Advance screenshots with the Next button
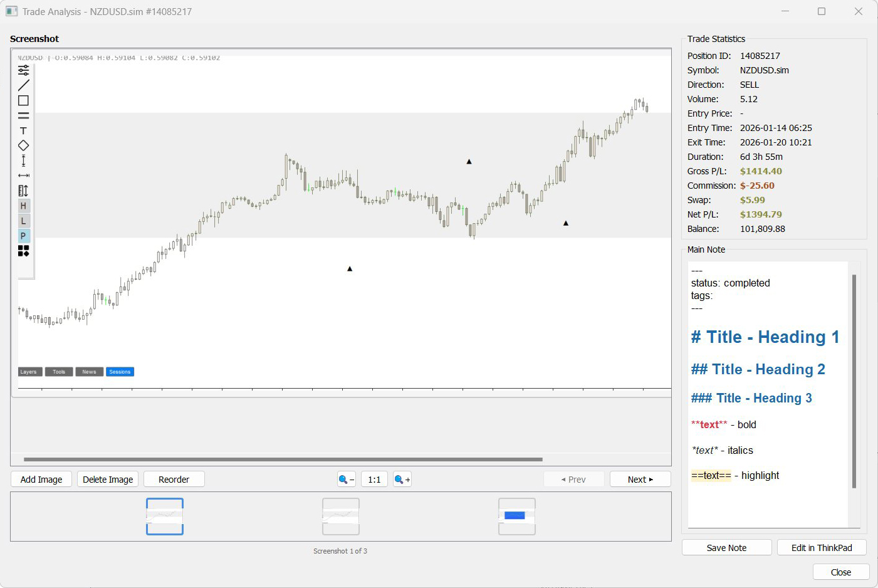The height and width of the screenshot is (588, 878). point(640,479)
